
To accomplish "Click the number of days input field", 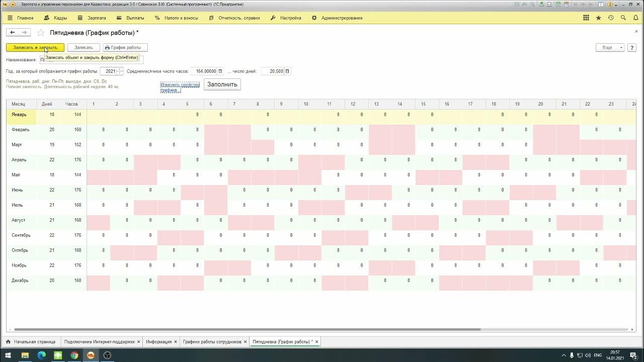I will coord(273,71).
